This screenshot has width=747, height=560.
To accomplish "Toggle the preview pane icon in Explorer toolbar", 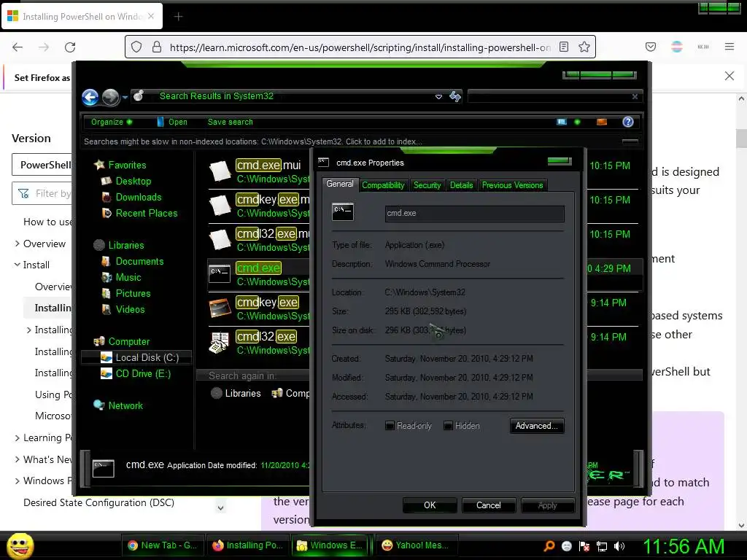I will pos(602,122).
